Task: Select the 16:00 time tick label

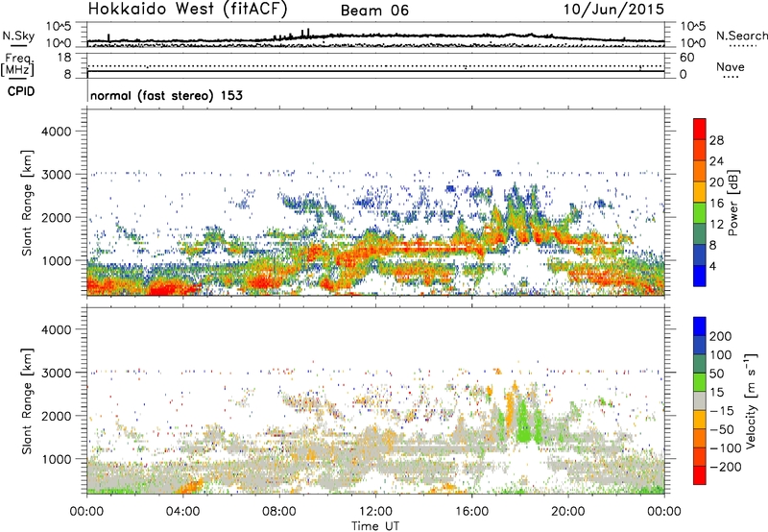Action: point(471,512)
